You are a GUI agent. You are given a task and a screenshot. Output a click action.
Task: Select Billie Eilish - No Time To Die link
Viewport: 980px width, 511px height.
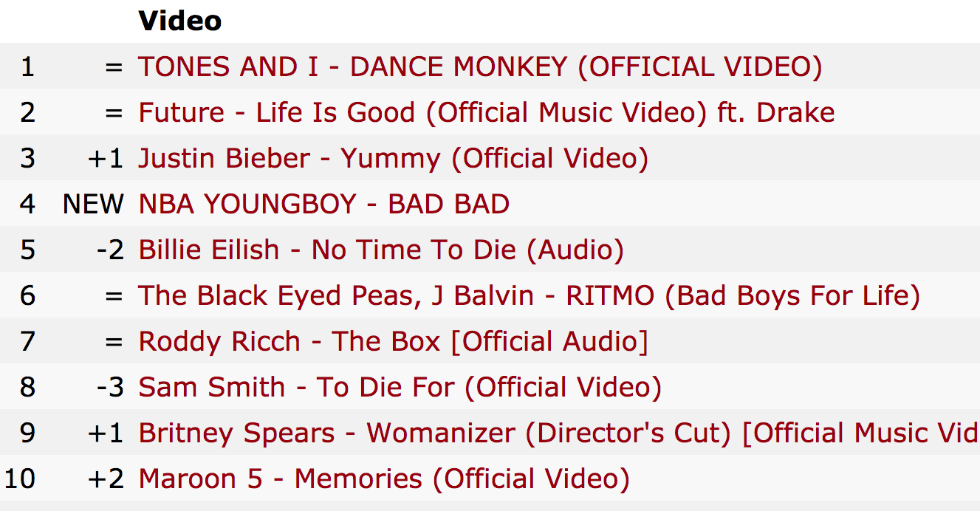coord(381,250)
